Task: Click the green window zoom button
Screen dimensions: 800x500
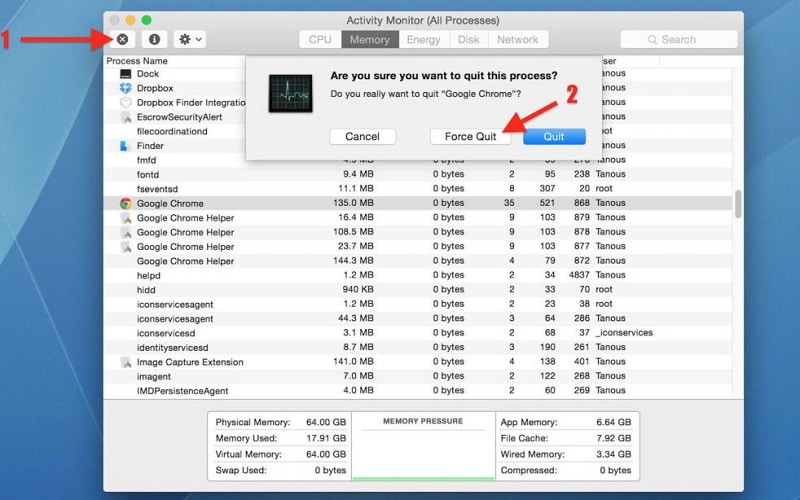Action: tap(146, 20)
